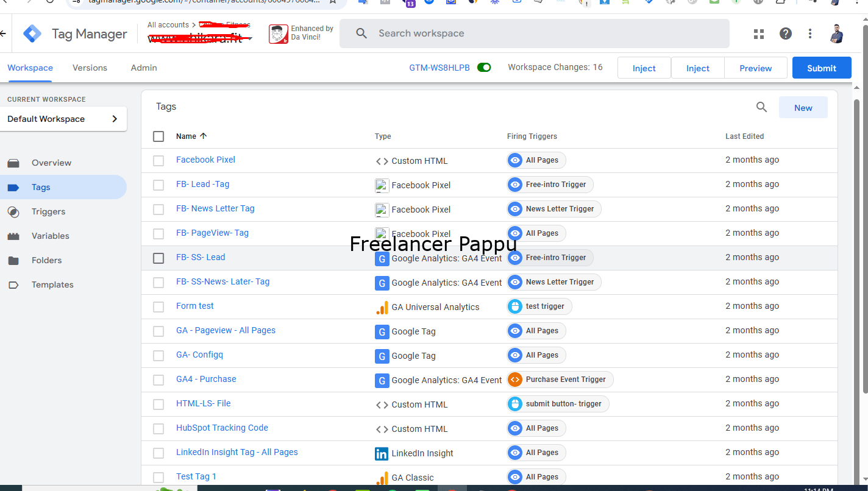Click the Templates sidebar icon
868x491 pixels.
point(13,285)
